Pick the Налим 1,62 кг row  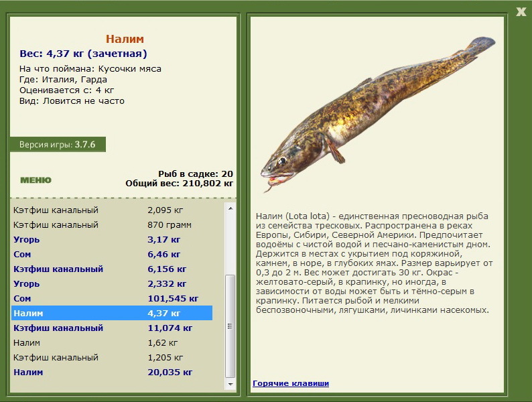pos(111,342)
